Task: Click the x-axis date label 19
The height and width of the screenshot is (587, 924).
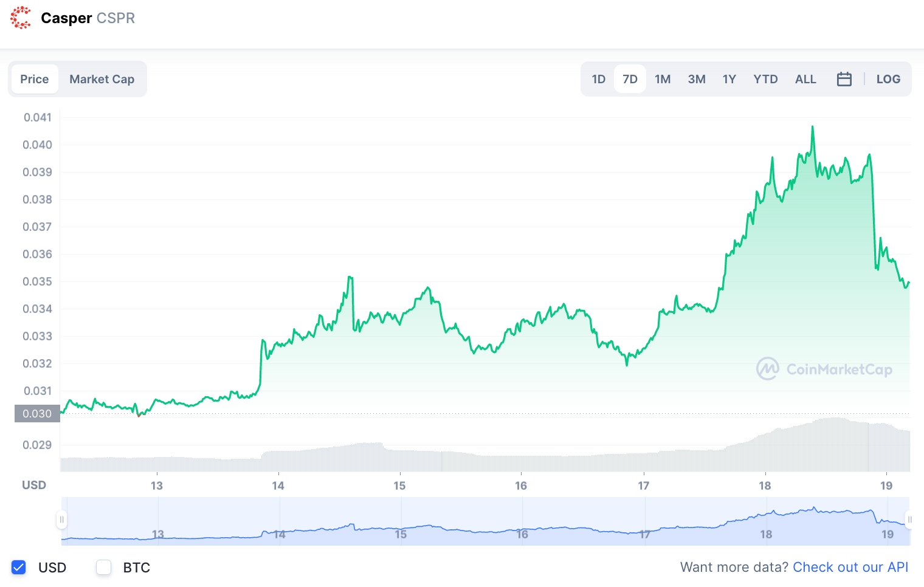Action: click(x=886, y=486)
